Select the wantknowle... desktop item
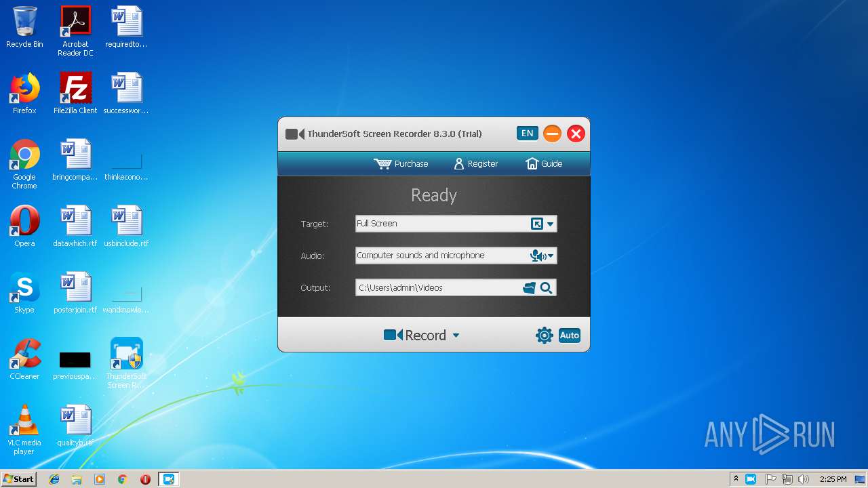Screen dimensions: 868x488 126,298
